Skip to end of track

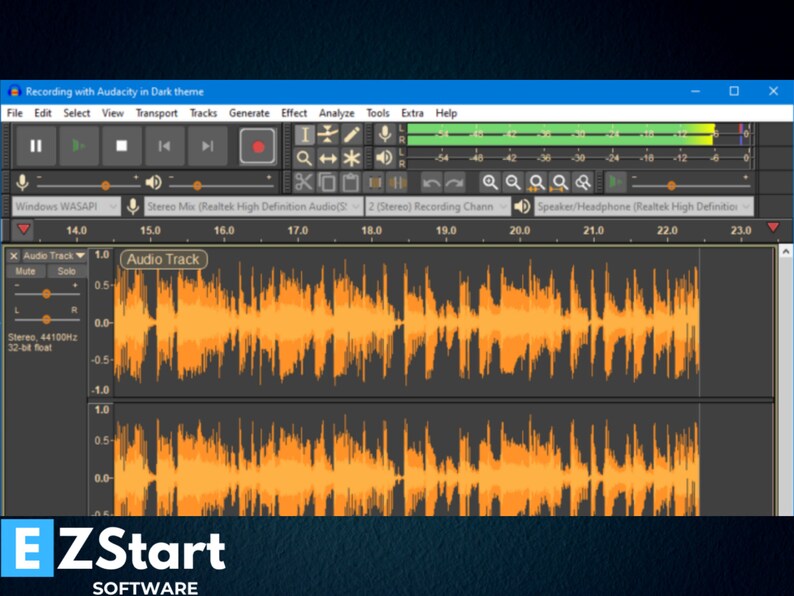click(x=207, y=146)
